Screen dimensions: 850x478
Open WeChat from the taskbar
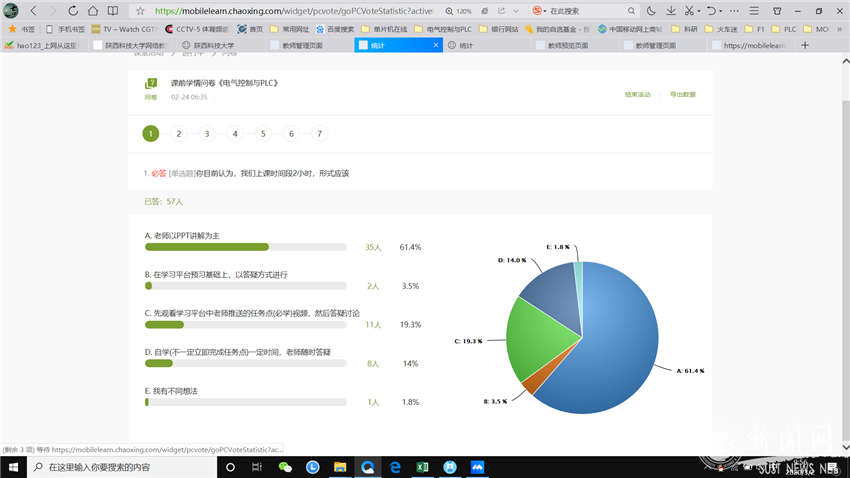(x=285, y=467)
